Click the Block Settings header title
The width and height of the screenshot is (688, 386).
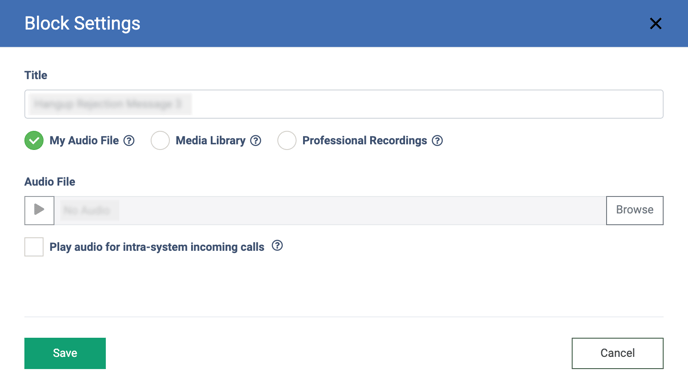pyautogui.click(x=82, y=24)
